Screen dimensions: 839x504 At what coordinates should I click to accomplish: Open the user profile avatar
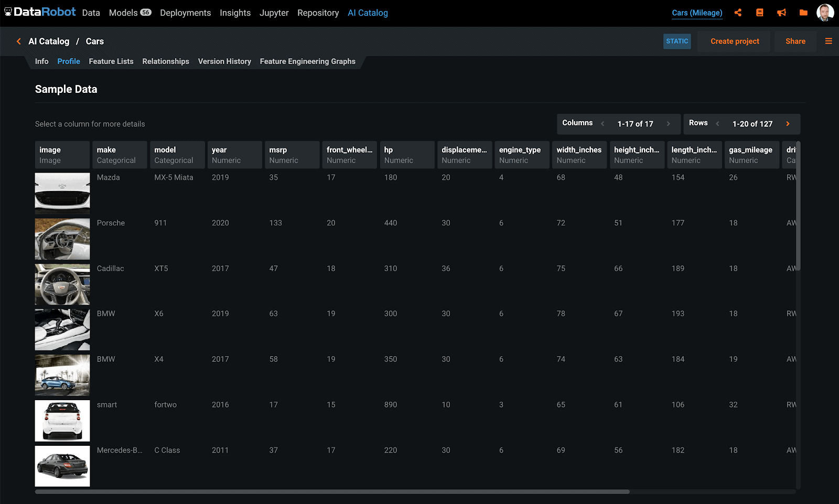coord(825,13)
